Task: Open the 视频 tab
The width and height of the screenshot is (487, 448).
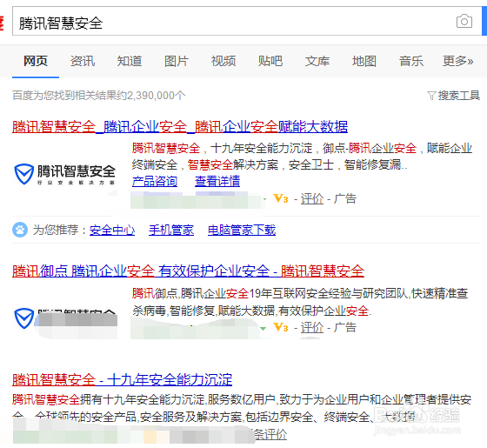Action: point(223,61)
